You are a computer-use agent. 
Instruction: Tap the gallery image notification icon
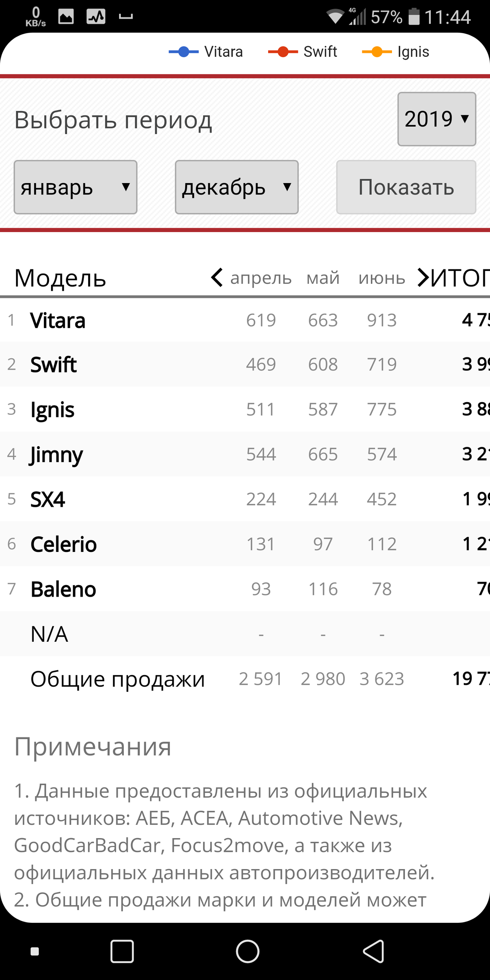(x=66, y=16)
